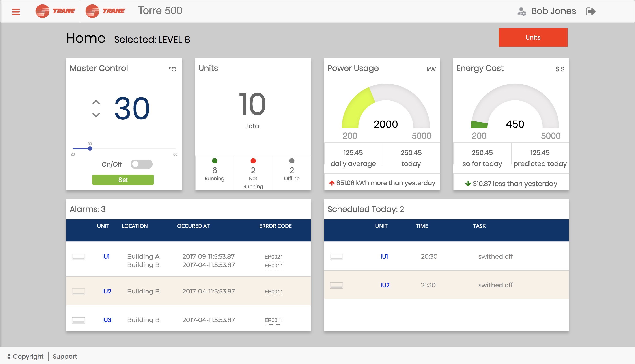Open unit IU3 from the alarms list

[106, 319]
